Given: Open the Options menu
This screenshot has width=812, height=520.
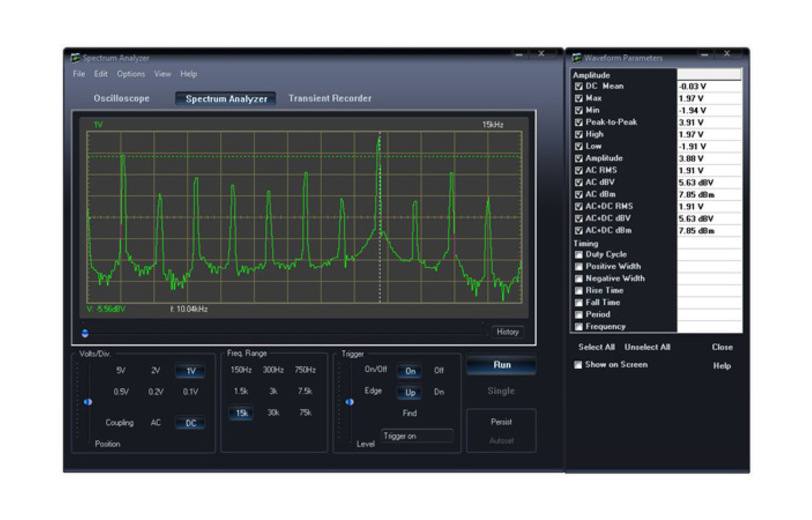Looking at the screenshot, I should pos(130,74).
